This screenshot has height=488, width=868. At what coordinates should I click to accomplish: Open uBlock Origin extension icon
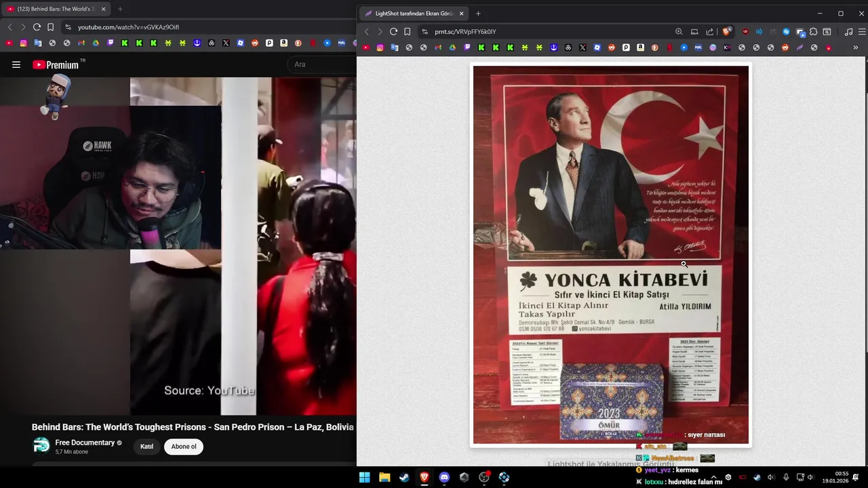coord(745,31)
